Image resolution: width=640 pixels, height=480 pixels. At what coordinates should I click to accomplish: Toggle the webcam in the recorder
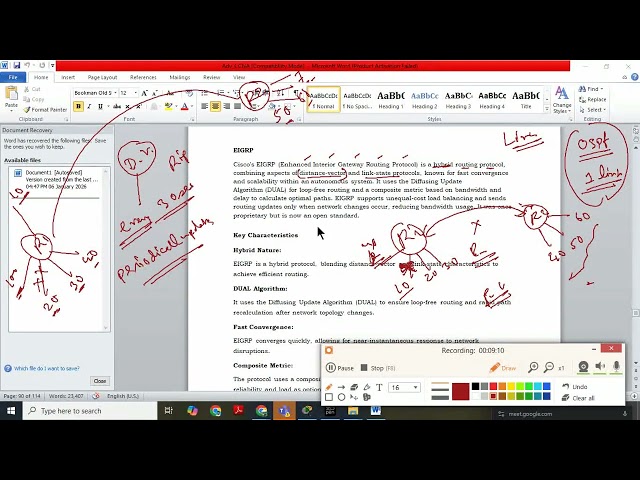[x=584, y=367]
